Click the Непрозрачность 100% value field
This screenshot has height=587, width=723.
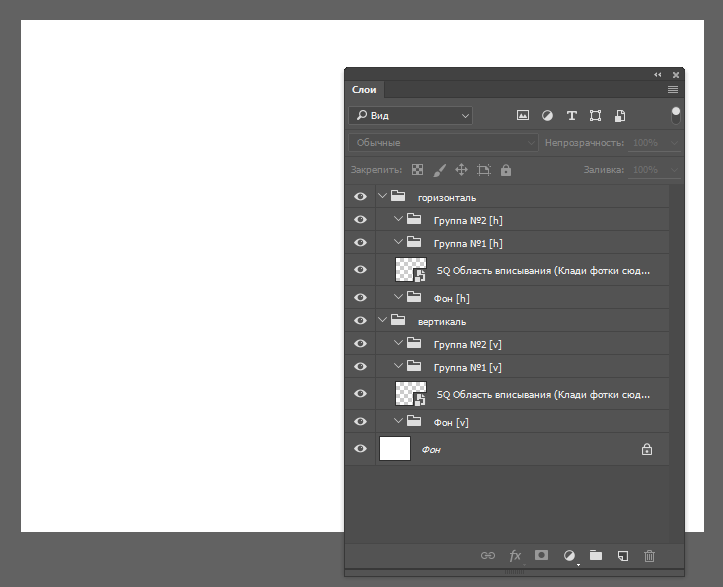646,142
